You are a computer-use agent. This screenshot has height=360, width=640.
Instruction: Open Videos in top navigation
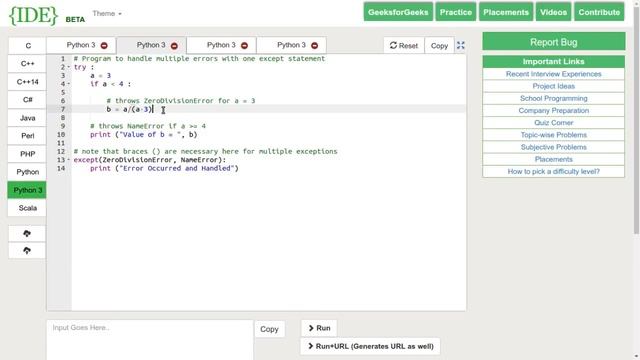point(553,12)
